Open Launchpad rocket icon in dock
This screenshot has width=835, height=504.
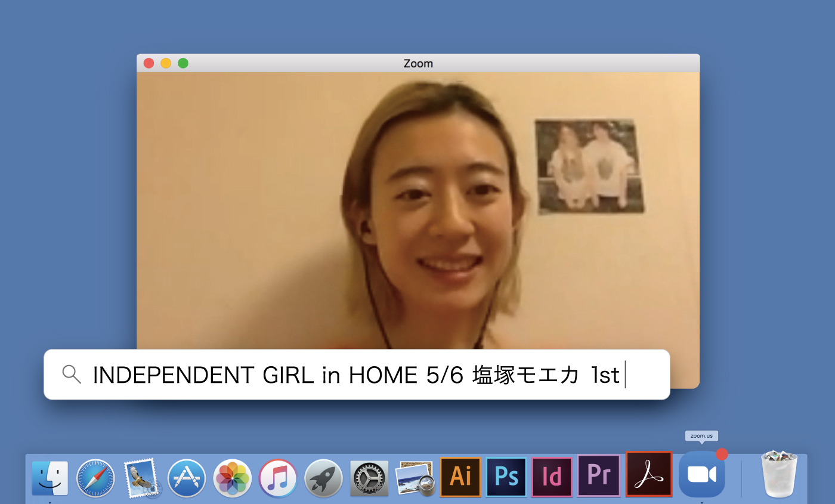(x=324, y=478)
